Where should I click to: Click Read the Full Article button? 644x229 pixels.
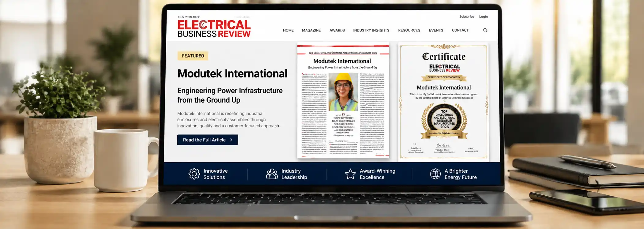pyautogui.click(x=207, y=140)
